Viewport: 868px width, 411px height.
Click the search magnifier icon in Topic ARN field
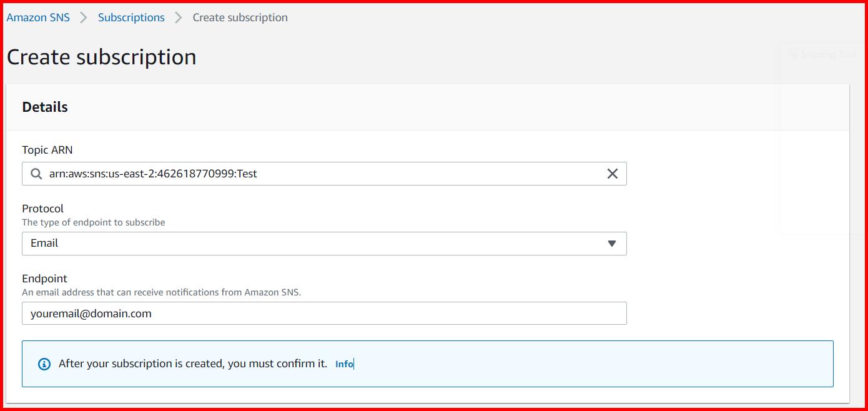pos(36,174)
